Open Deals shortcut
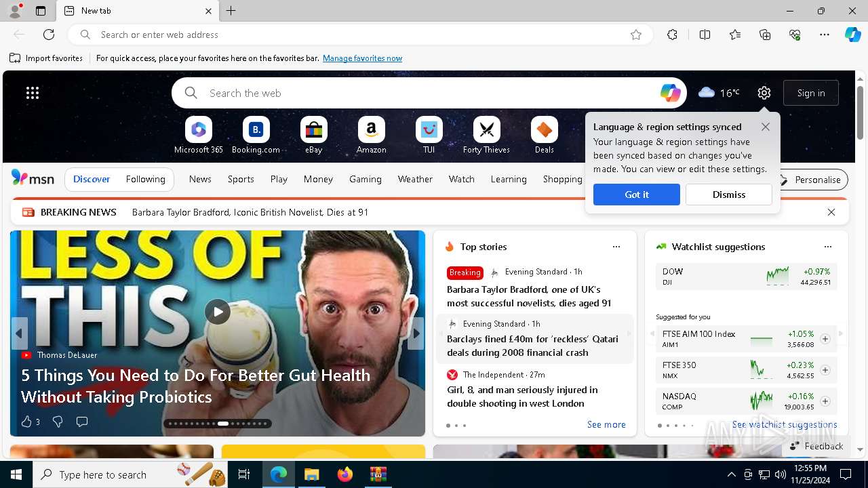This screenshot has width=868, height=488. tap(544, 136)
